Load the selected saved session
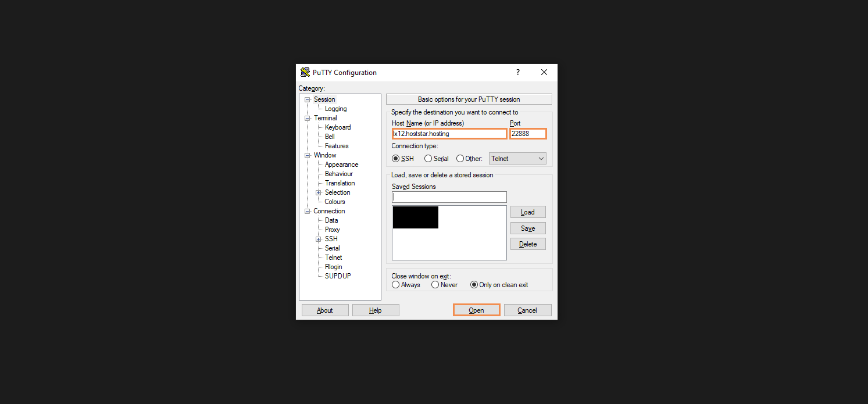This screenshot has height=404, width=868. [x=528, y=212]
